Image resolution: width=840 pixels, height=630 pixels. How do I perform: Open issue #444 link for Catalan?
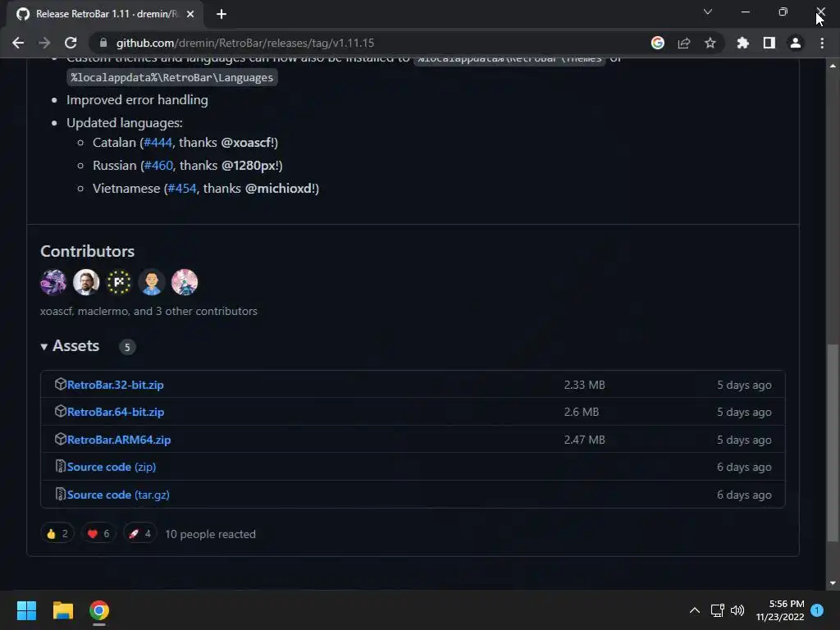(158, 143)
